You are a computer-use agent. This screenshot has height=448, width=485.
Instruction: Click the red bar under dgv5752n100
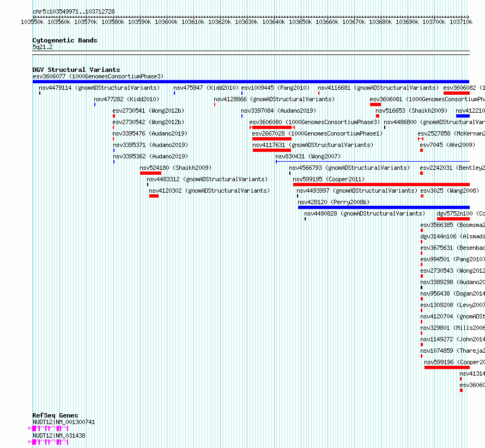(x=453, y=219)
